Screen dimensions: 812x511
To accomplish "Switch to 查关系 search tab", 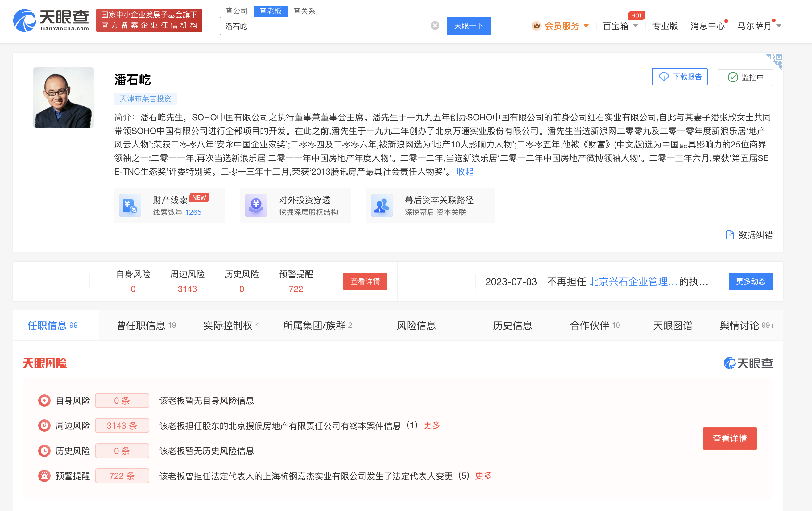I will click(304, 11).
